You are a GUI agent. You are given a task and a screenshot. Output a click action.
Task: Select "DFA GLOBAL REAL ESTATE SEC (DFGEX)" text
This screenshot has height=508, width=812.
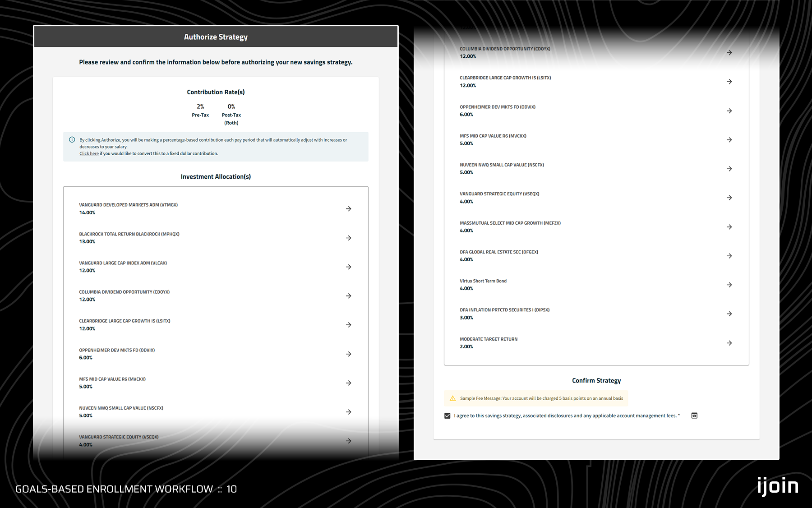click(499, 252)
